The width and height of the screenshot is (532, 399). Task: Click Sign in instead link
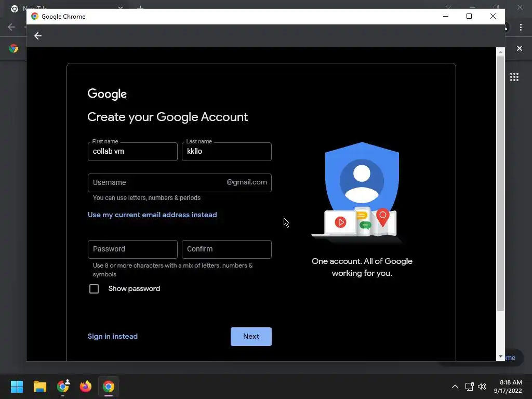(x=113, y=336)
